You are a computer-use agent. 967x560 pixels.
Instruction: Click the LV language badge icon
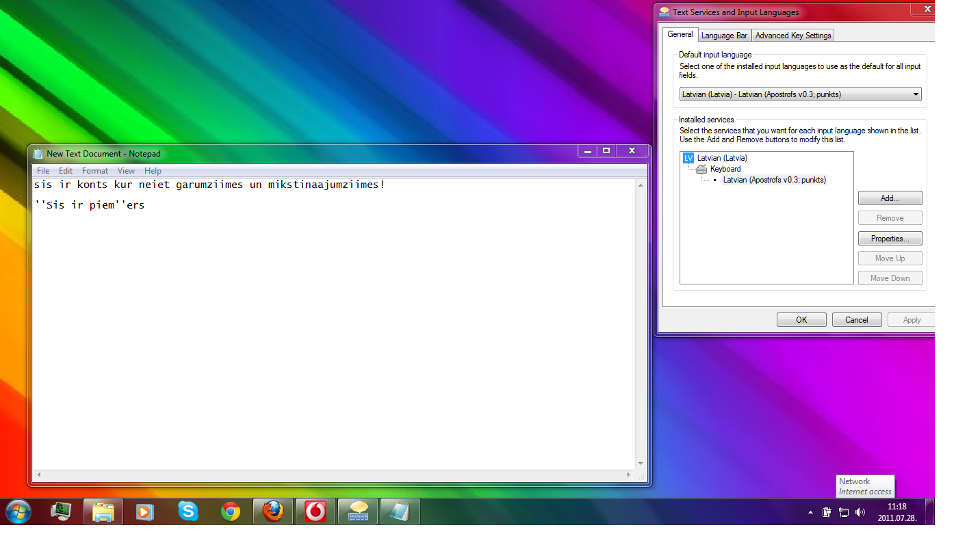688,158
